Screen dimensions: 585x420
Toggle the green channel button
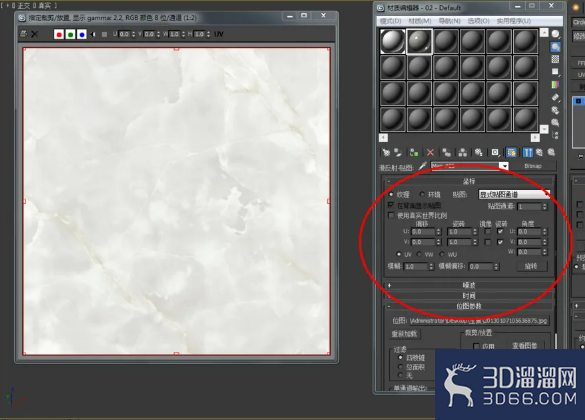tap(70, 34)
